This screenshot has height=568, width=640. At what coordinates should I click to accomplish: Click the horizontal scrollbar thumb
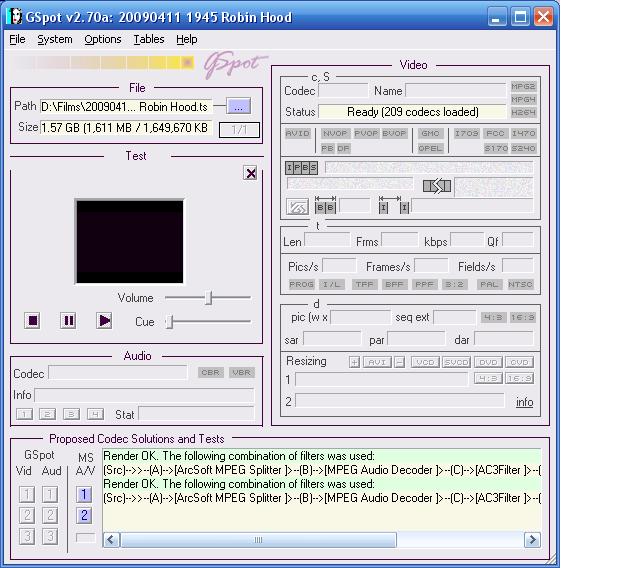tap(258, 540)
